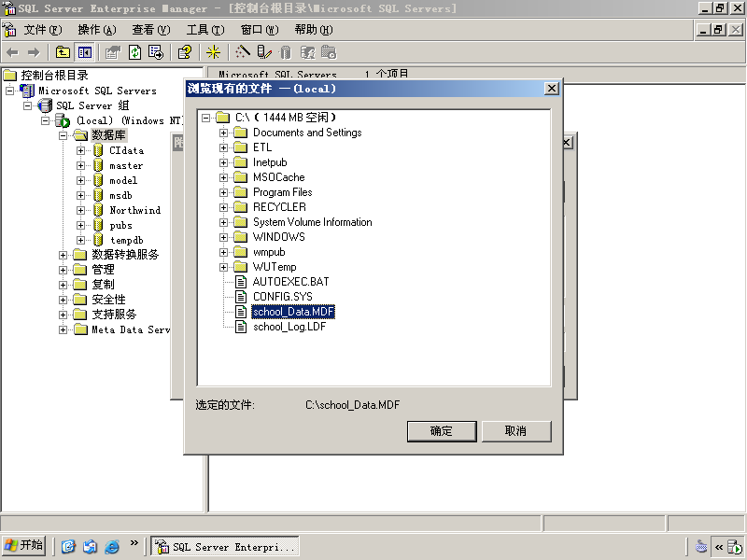Viewport: 747px width, 560px height.
Task: Click the Up one level toolbar icon
Action: 63,52
